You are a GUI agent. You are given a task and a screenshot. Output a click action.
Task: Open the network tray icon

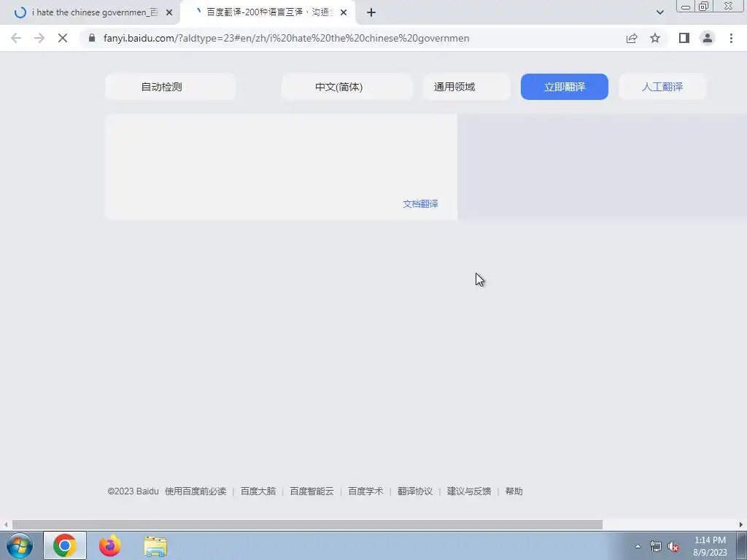tap(656, 546)
